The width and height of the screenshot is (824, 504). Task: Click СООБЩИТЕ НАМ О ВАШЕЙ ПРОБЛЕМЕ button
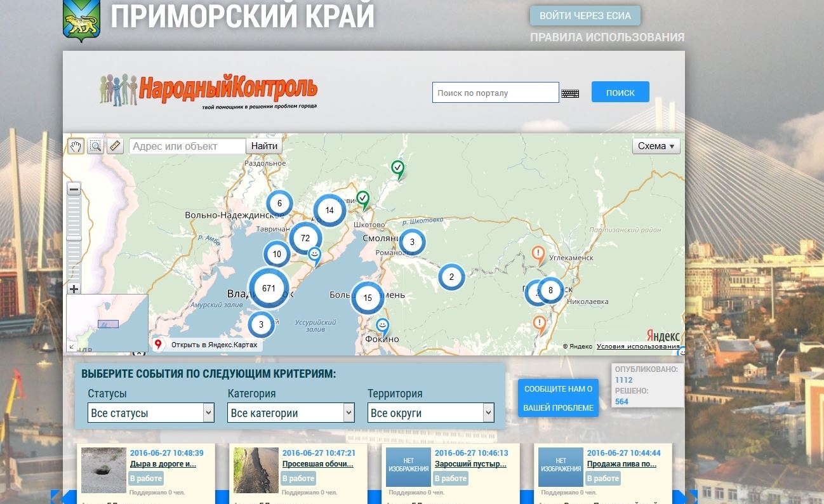[x=558, y=398]
